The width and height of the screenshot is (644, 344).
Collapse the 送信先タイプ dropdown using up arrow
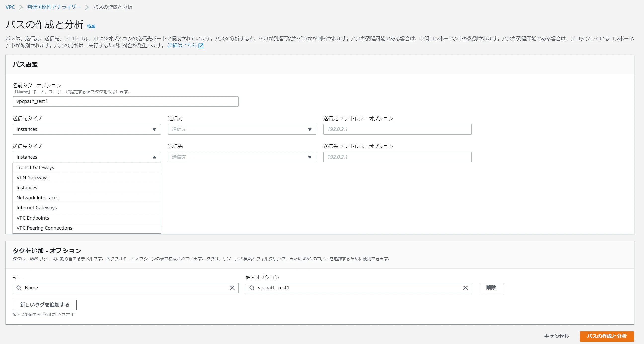click(x=154, y=157)
